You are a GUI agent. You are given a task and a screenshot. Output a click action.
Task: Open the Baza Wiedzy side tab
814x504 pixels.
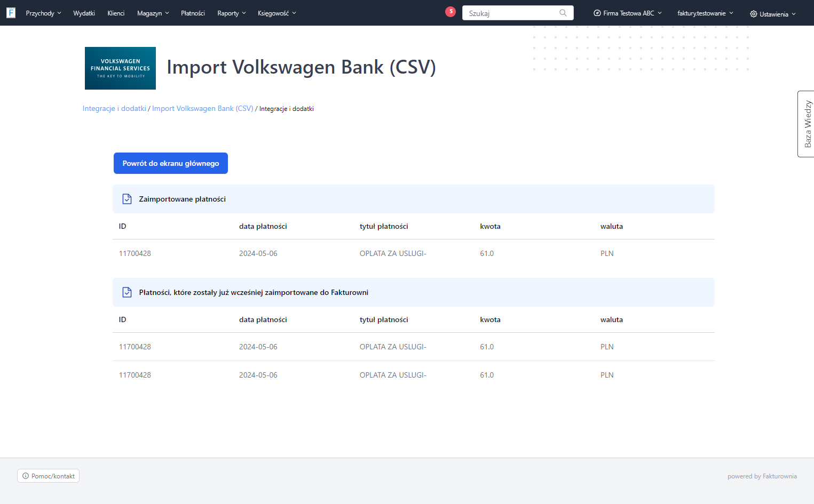[x=807, y=124]
